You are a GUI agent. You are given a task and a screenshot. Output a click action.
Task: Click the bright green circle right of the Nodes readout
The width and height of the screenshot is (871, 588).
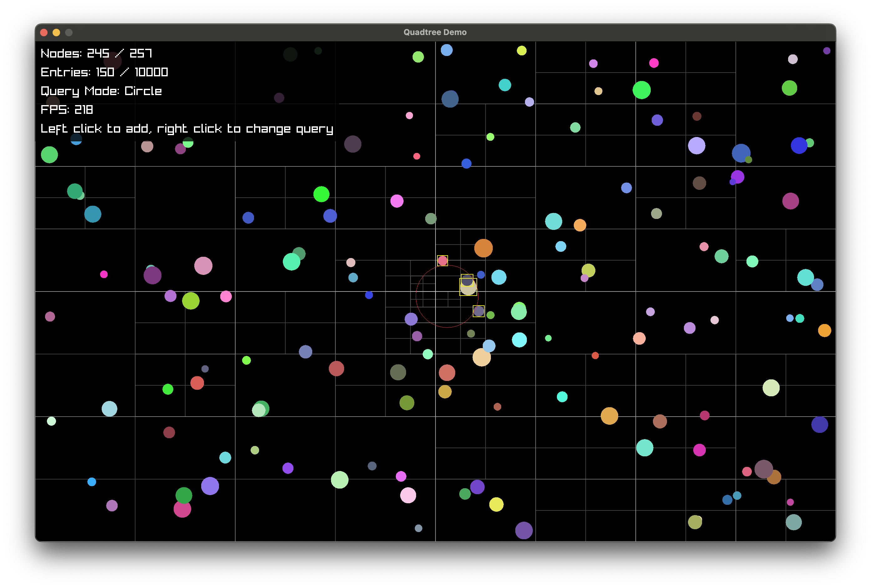click(418, 57)
